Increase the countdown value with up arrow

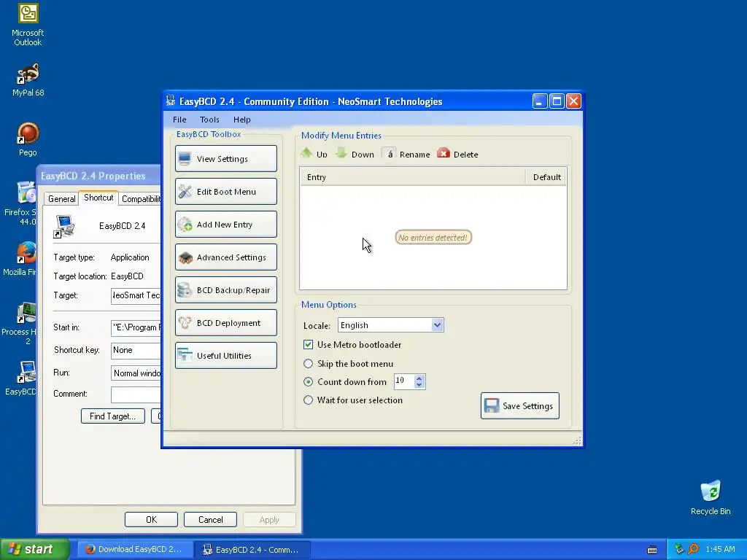tap(419, 378)
